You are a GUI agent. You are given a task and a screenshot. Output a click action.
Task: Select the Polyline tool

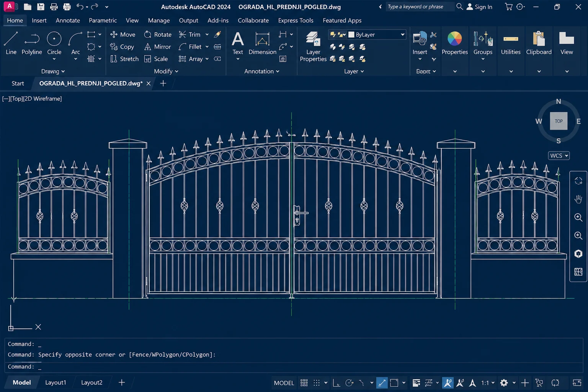click(x=32, y=43)
